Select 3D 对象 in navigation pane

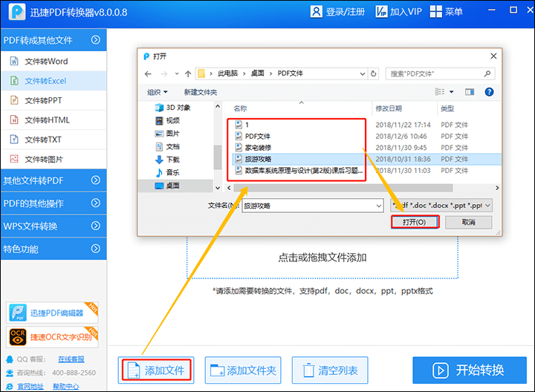point(173,108)
